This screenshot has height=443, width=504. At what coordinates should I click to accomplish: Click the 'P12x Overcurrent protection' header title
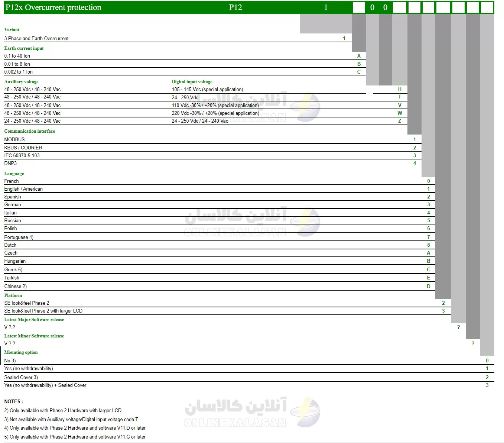(53, 7)
